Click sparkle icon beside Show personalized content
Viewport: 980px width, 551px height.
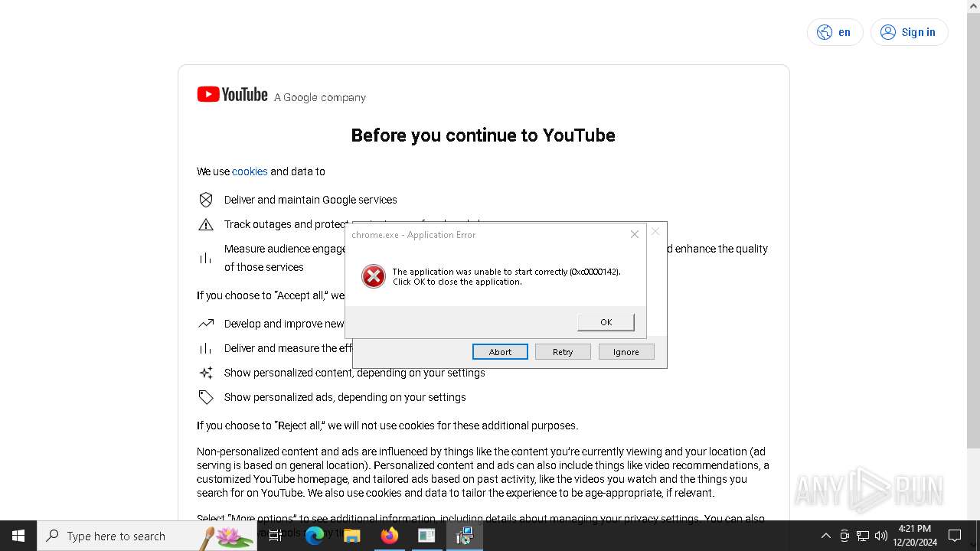click(206, 373)
